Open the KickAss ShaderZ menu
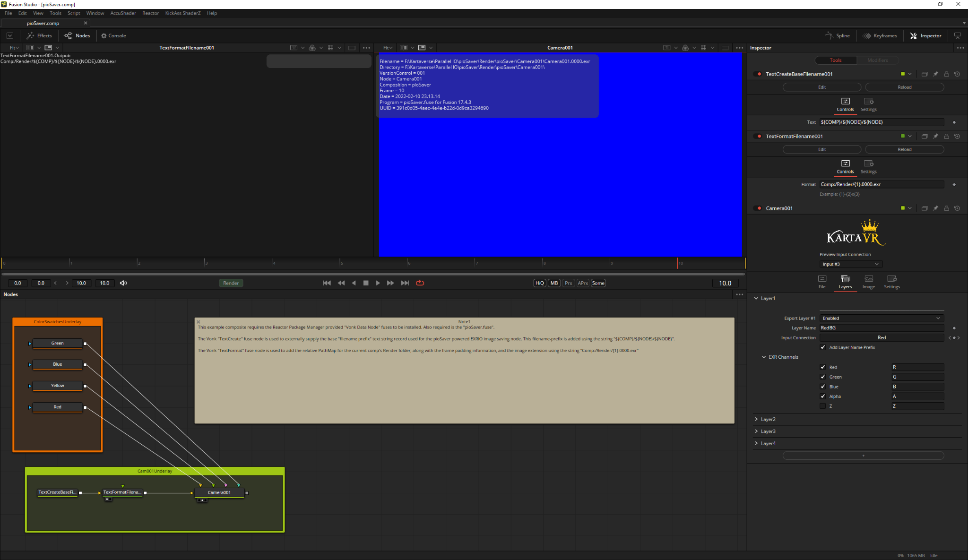The width and height of the screenshot is (968, 560). [182, 13]
